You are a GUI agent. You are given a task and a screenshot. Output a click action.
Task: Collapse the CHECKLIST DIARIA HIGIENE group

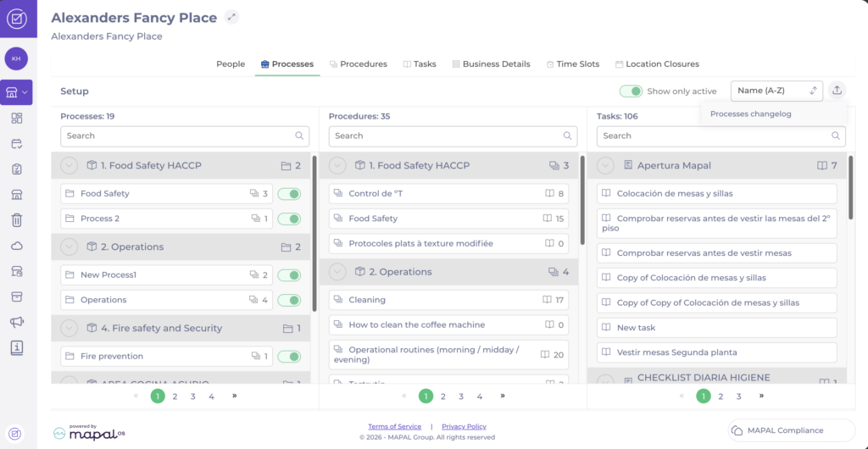point(605,380)
